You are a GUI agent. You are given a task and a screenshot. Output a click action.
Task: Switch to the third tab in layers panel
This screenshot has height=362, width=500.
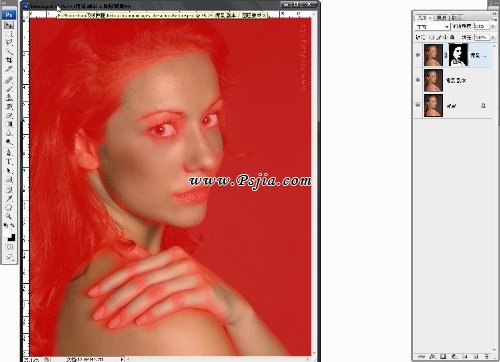pyautogui.click(x=456, y=17)
